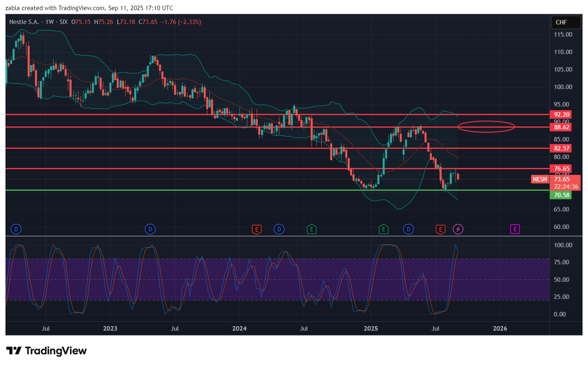
Task: Open the red E earnings marker in early 2024
Action: (x=257, y=229)
